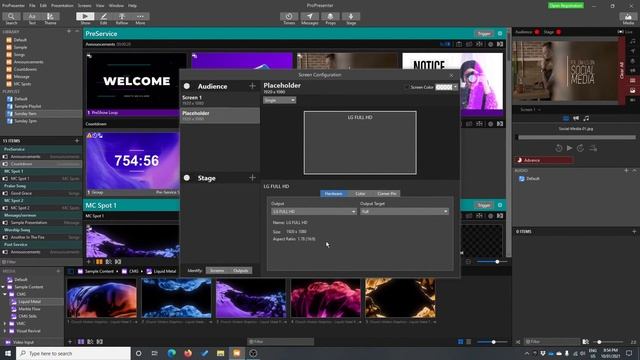Expand the VMC media folder
The height and width of the screenshot is (360, 640).
(5, 324)
